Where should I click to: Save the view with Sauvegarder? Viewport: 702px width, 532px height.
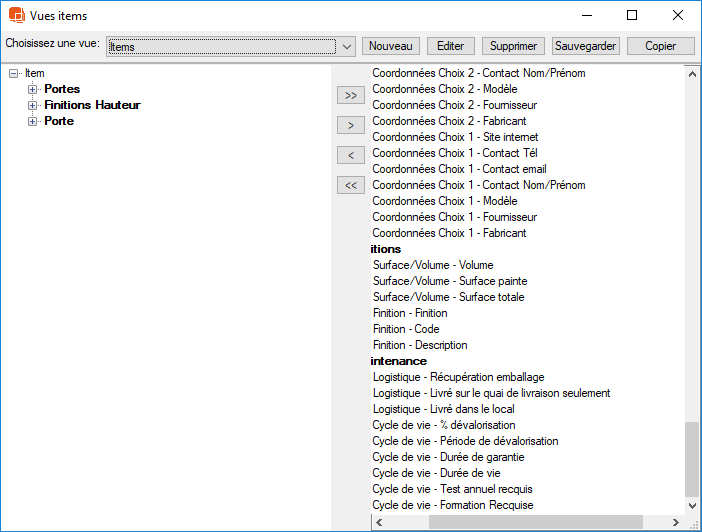[x=586, y=46]
